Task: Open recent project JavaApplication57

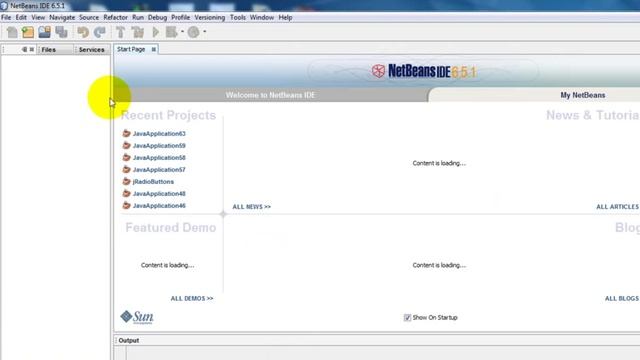Action: (159, 170)
